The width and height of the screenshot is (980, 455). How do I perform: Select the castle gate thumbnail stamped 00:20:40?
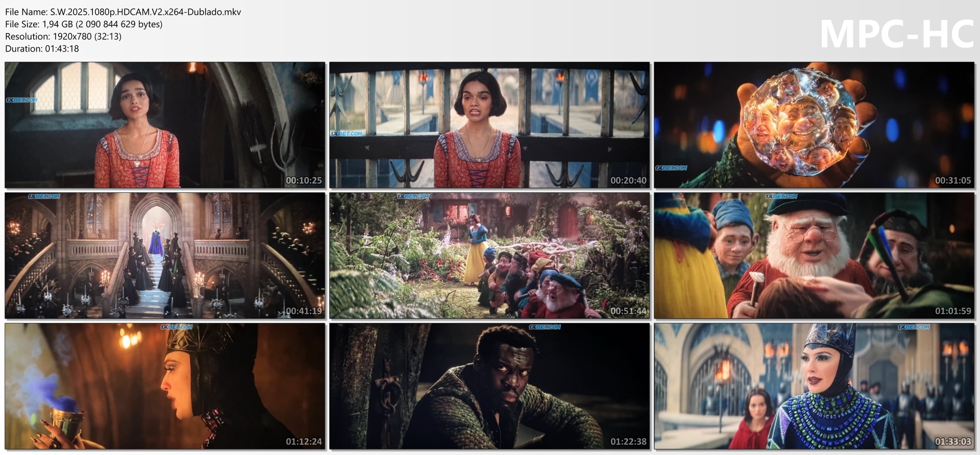pos(489,125)
